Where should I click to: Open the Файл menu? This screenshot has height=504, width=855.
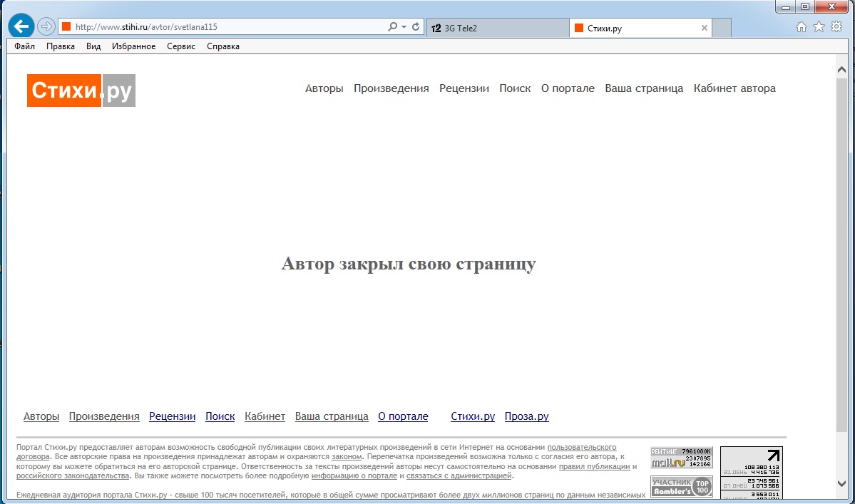24,46
